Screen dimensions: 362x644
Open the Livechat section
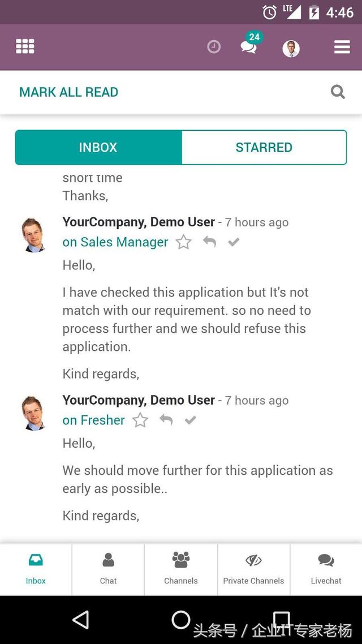[x=326, y=569]
